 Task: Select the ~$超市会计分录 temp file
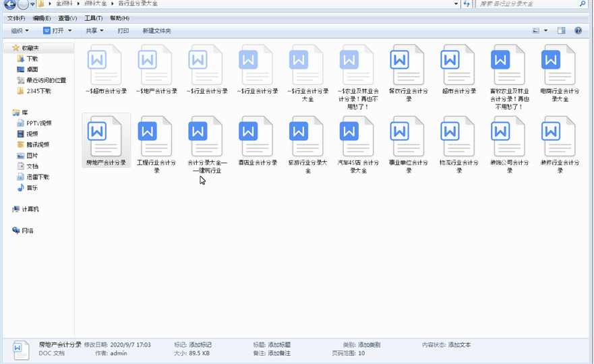point(106,69)
